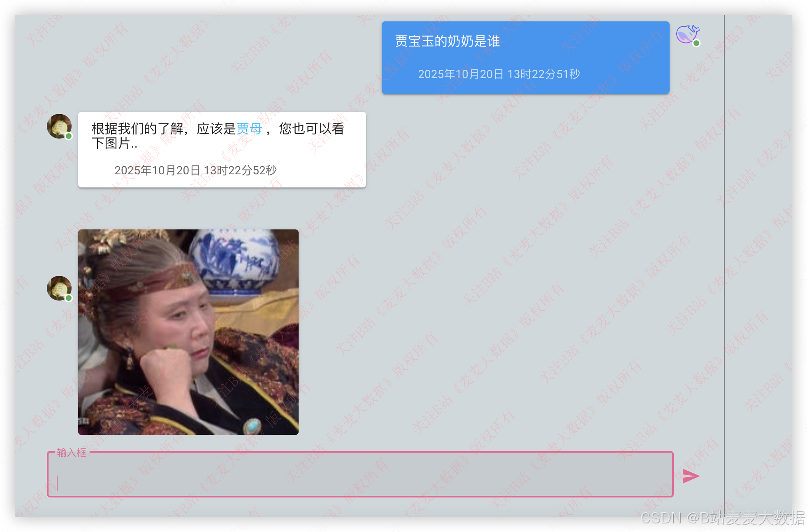Click green online dot on whale avatar
This screenshot has width=807, height=532.
(x=696, y=43)
